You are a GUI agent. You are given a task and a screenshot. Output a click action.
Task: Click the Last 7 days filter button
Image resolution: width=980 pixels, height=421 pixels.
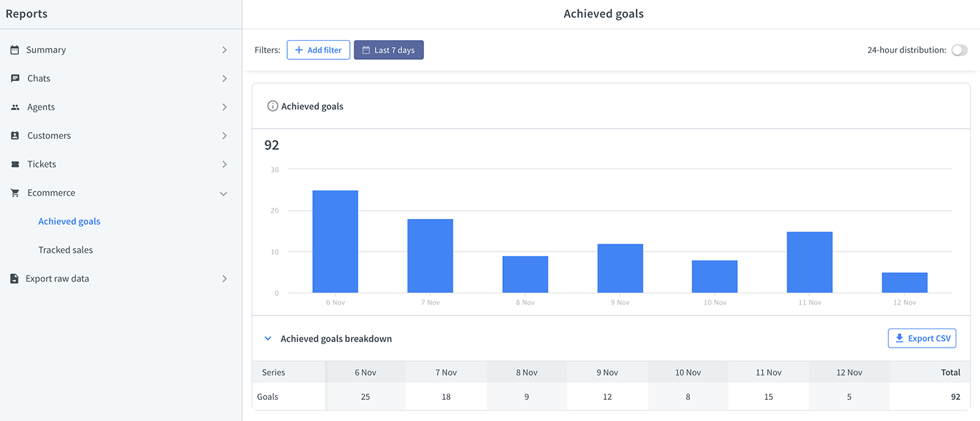coord(389,50)
